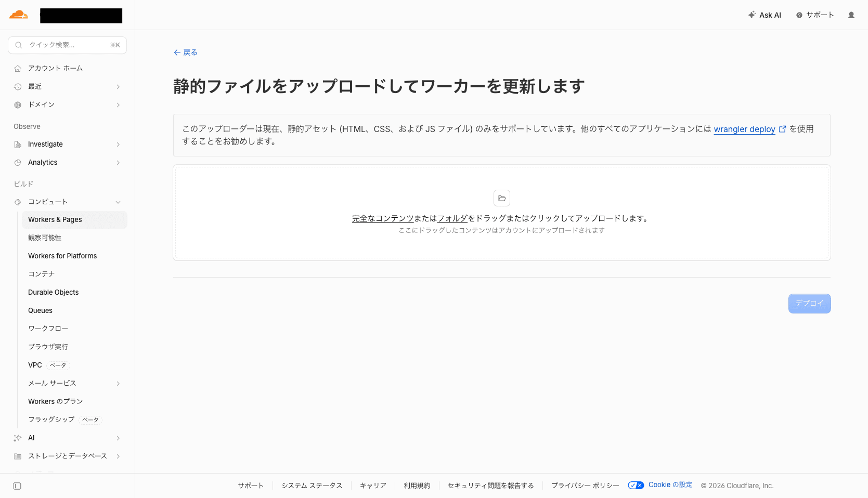Expand the AI section chevron
868x498 pixels.
pos(118,438)
